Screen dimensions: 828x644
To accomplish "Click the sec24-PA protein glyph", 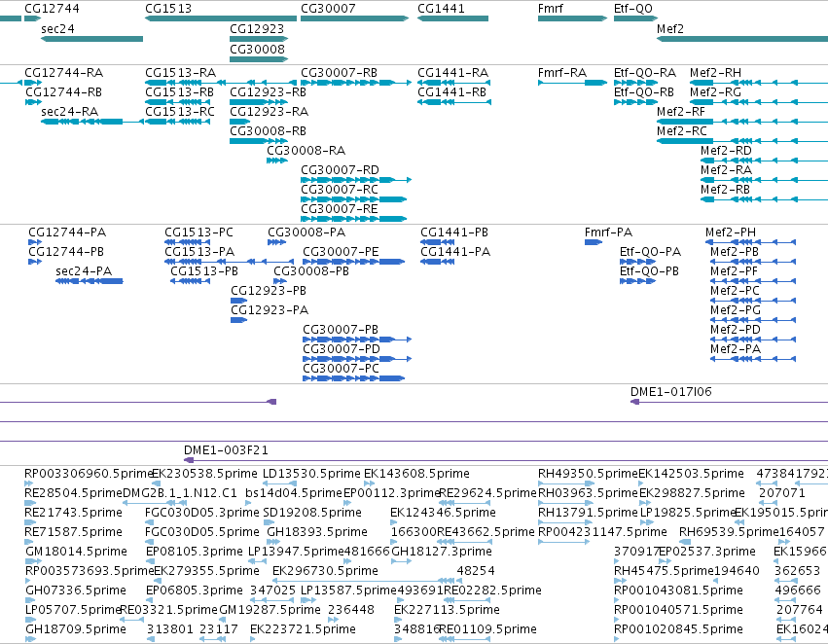I will click(90, 281).
